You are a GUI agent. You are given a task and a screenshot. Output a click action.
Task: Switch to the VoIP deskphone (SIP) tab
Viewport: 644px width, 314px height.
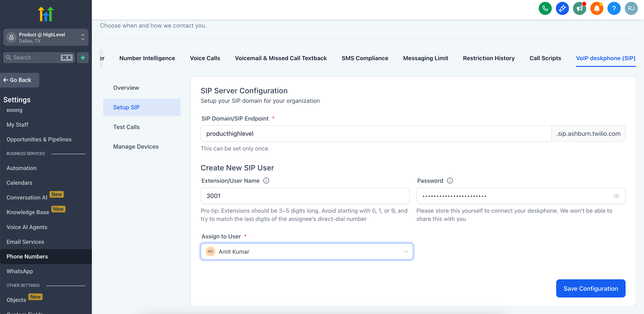pos(605,58)
